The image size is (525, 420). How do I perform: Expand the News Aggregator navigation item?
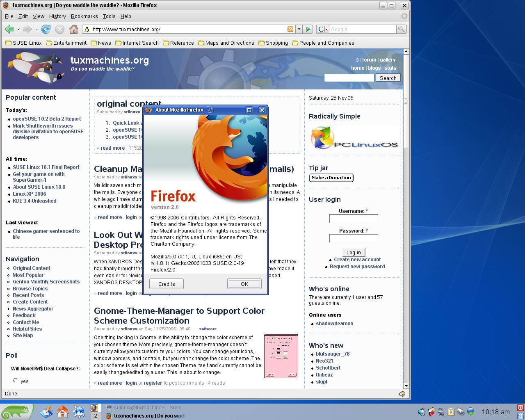[9, 309]
